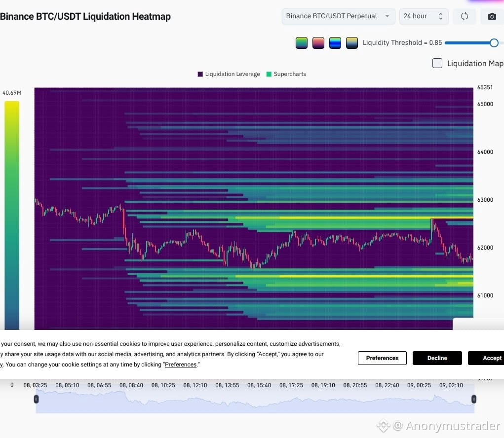Click the 08, 17:25 time axis label
Viewport: 504px width, 438px height.
point(291,385)
